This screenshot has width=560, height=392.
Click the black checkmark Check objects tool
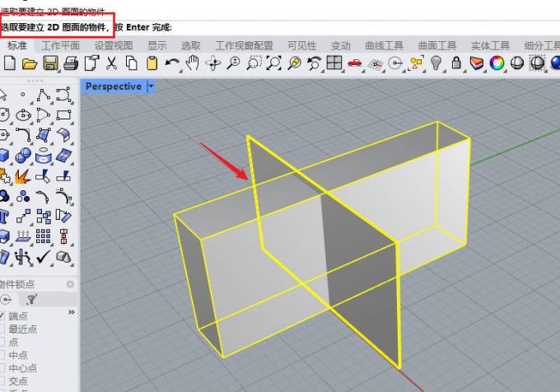point(44,257)
